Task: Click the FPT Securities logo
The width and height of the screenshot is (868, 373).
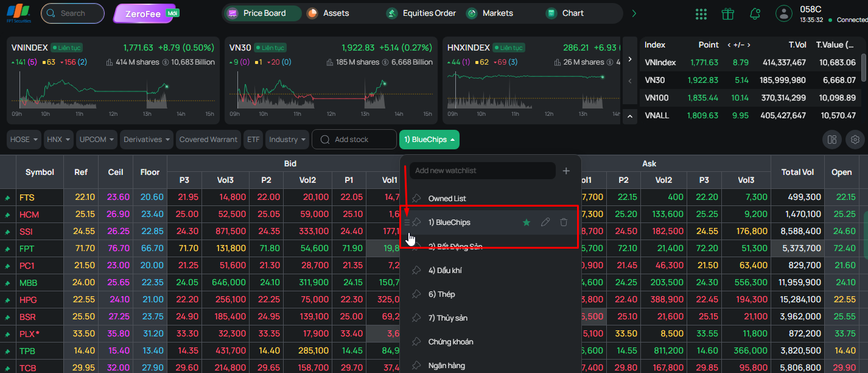Action: tap(19, 13)
